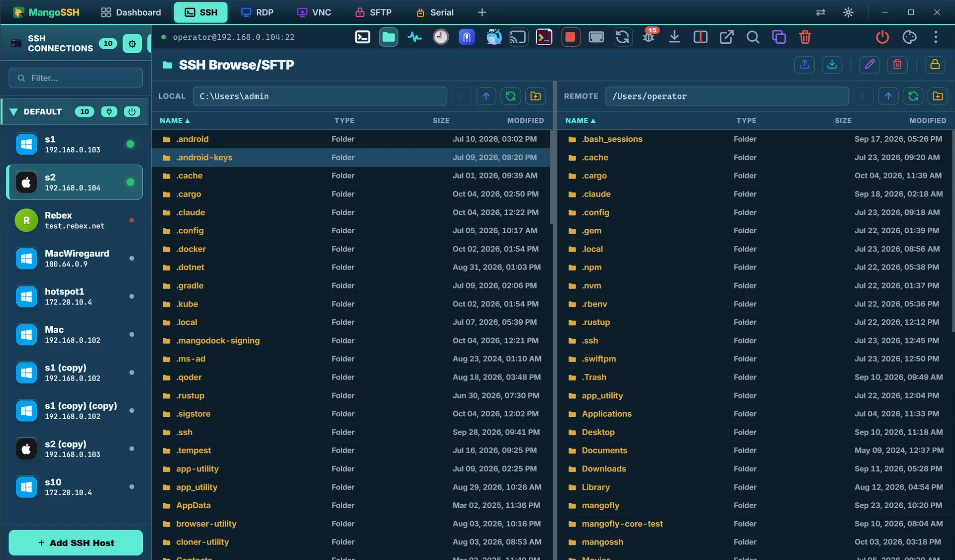Click the red power disconnect icon
Screen dimensions: 955x560
(x=882, y=37)
